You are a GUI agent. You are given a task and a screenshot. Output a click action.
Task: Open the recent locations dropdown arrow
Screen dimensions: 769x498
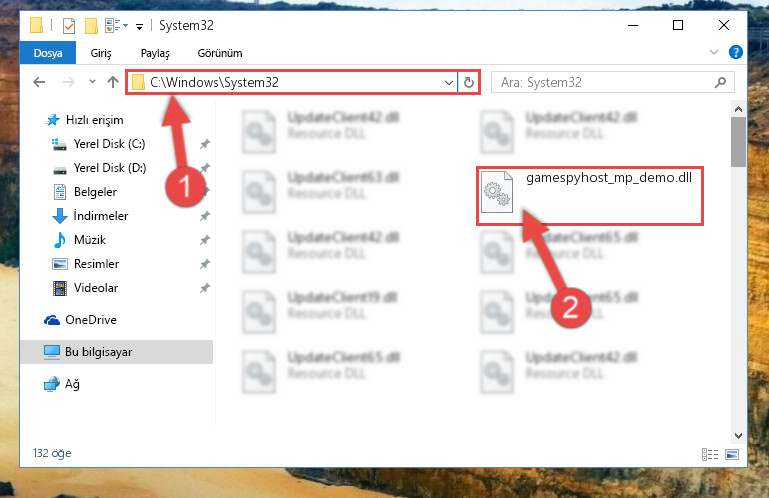(x=92, y=82)
